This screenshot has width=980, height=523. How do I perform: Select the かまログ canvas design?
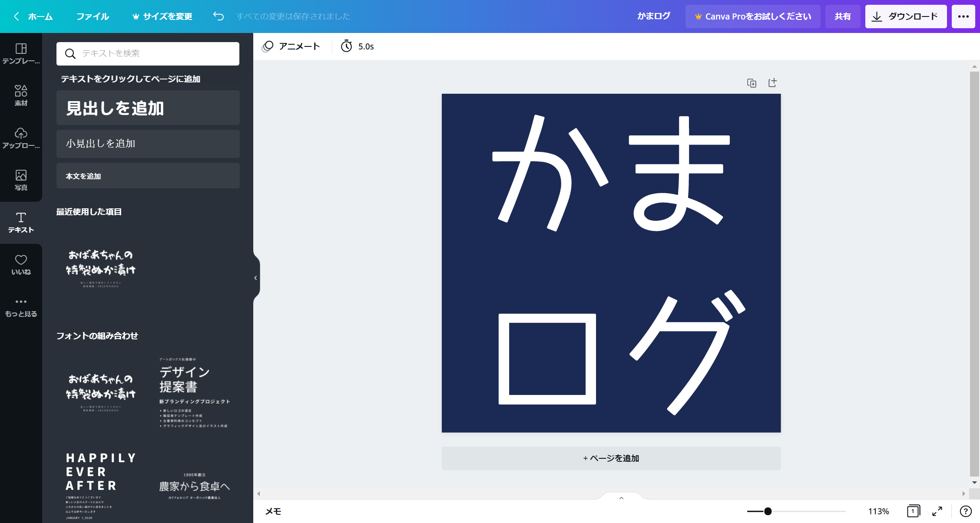611,263
